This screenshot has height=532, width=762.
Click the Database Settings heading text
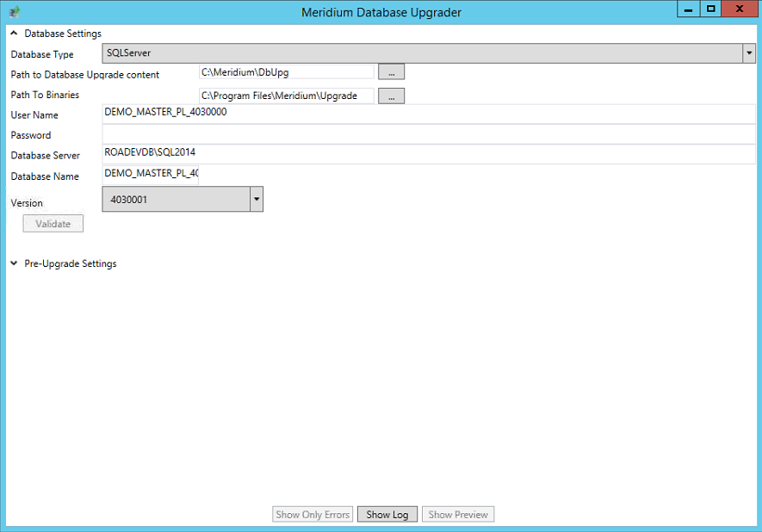[63, 34]
